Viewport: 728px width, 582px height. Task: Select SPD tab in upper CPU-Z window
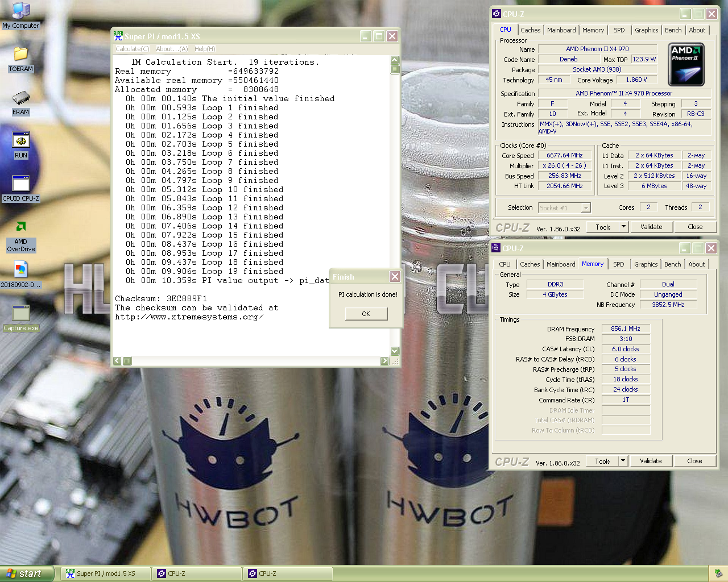(619, 30)
